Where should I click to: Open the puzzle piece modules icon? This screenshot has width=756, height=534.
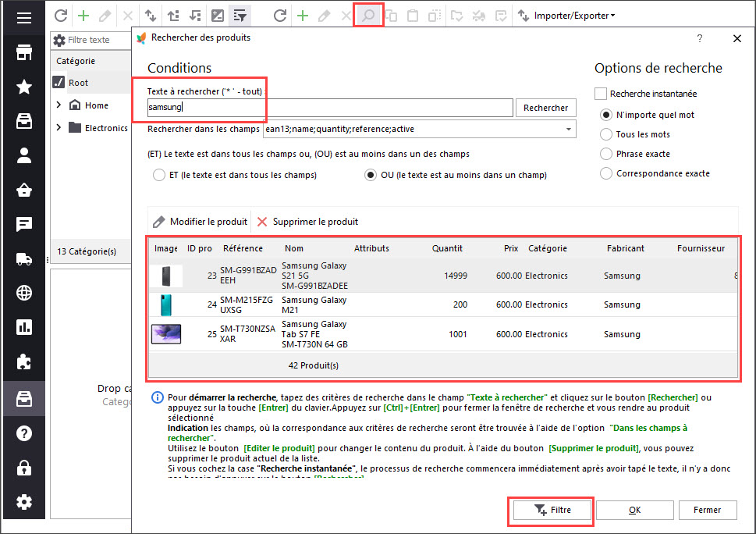pyautogui.click(x=24, y=361)
